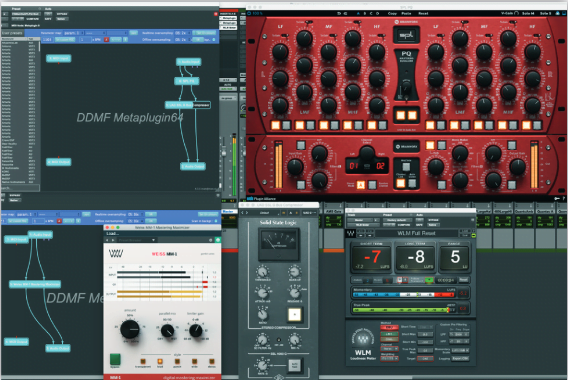Adjust the parallel mix knob in Weiss MM-1
The image size is (568, 380).
(x=167, y=330)
